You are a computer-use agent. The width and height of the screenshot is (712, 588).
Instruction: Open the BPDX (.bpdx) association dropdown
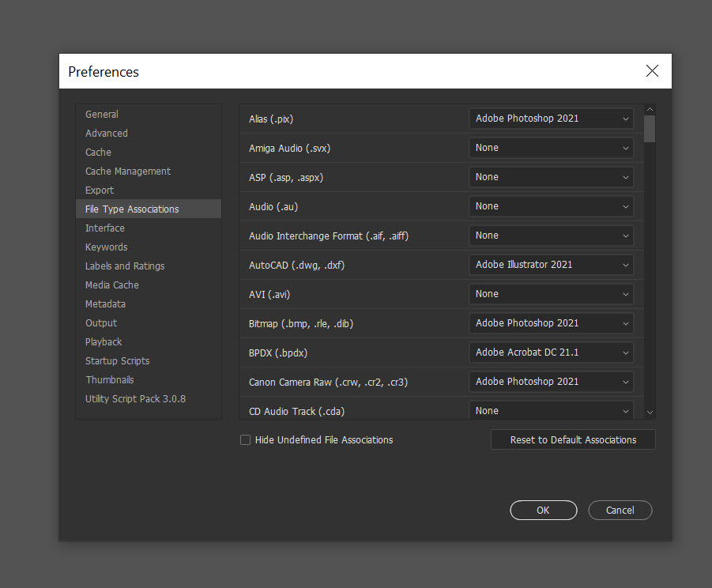pyautogui.click(x=551, y=352)
